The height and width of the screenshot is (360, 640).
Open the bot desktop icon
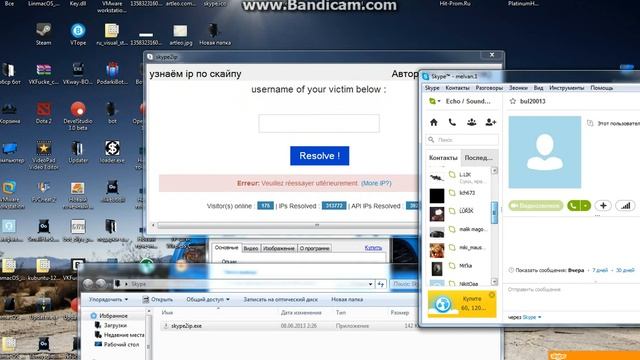tap(112, 113)
